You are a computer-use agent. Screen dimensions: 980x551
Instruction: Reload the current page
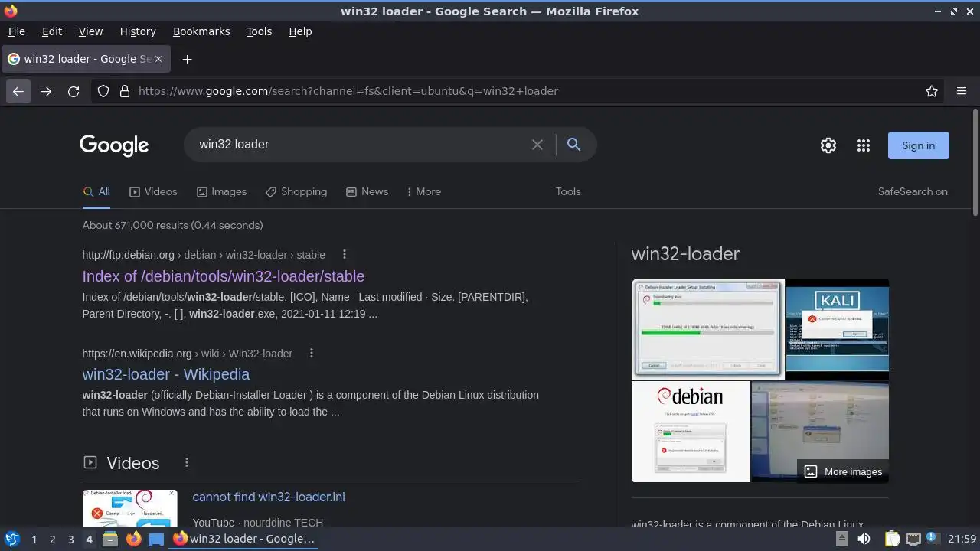[x=73, y=91]
